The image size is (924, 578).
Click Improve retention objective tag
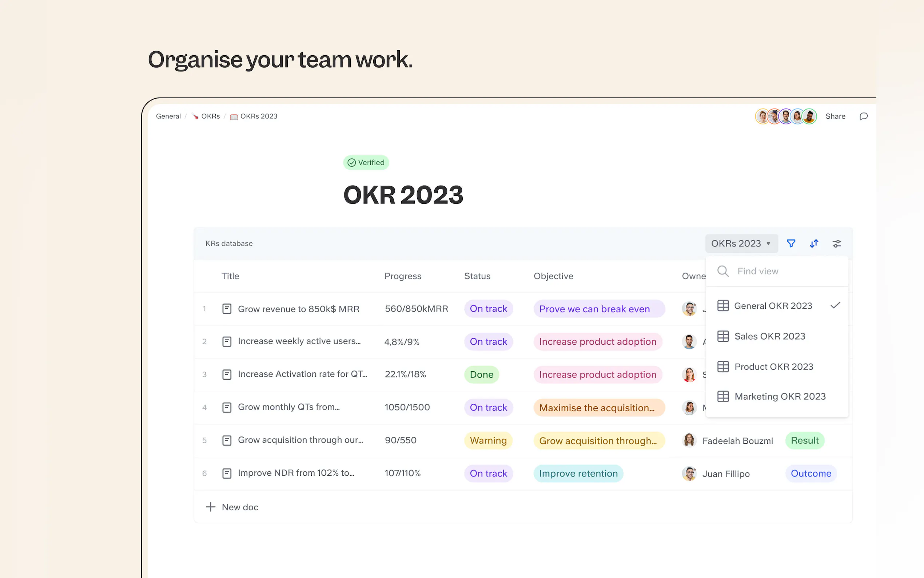pos(578,473)
